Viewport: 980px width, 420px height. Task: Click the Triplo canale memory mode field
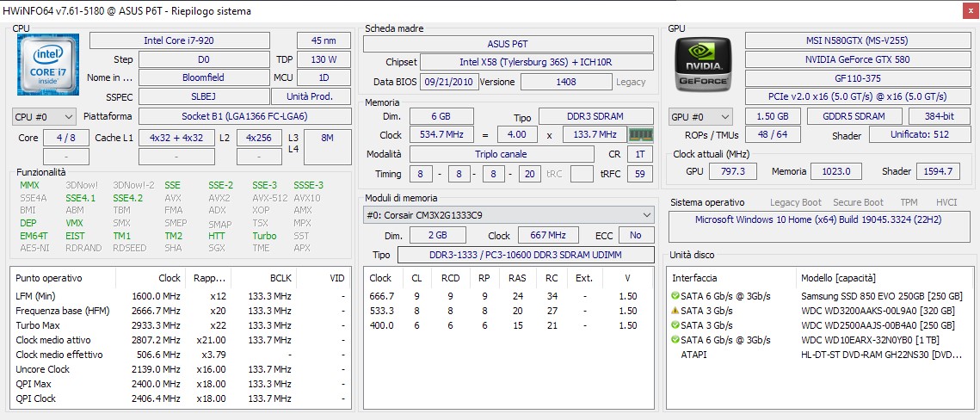click(x=502, y=154)
